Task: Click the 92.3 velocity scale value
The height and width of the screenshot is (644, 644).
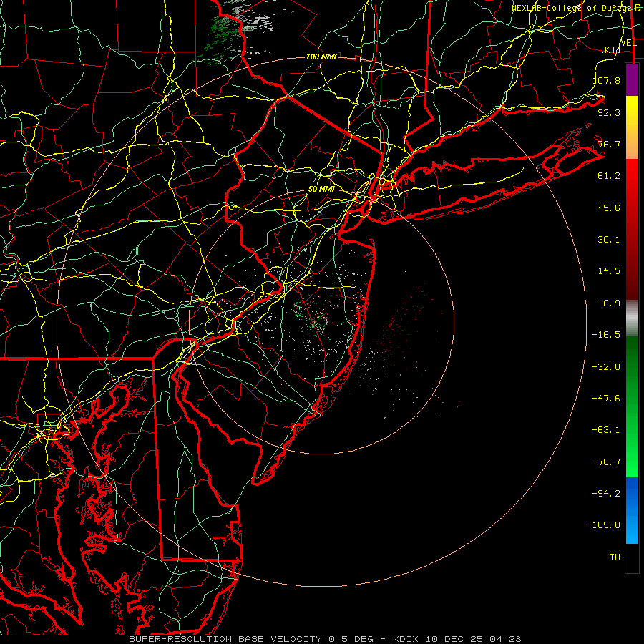Action: click(x=609, y=112)
